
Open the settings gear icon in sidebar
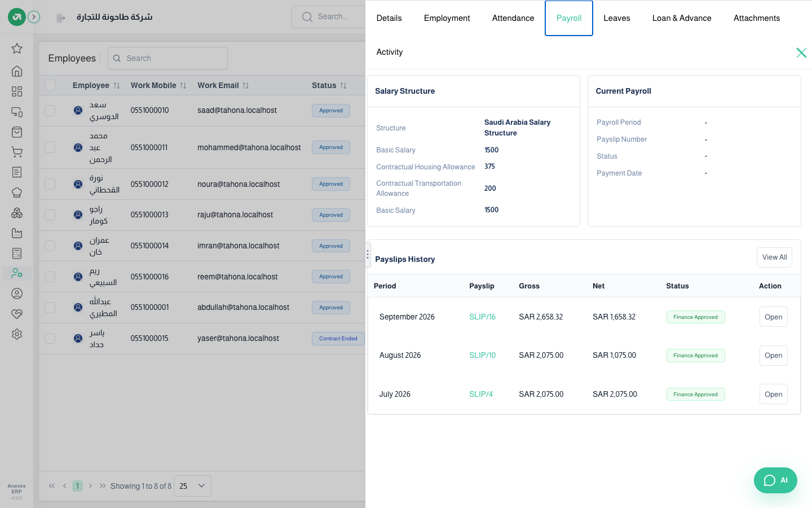[17, 334]
